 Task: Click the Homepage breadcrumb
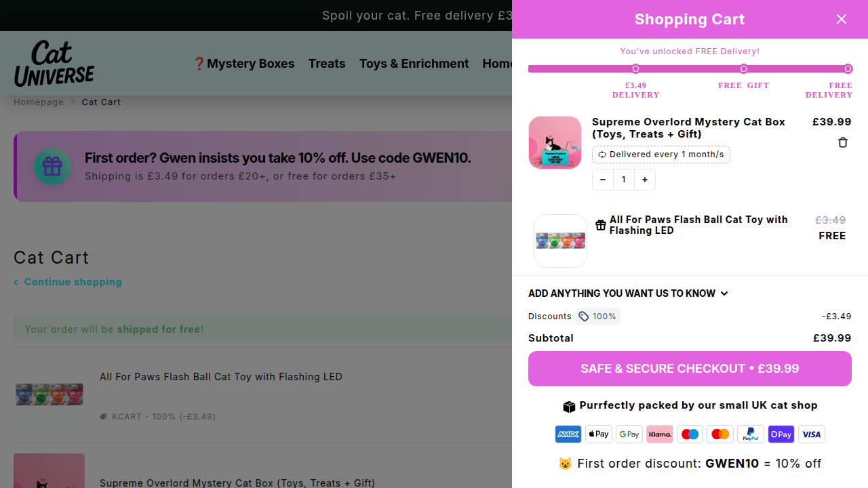39,102
